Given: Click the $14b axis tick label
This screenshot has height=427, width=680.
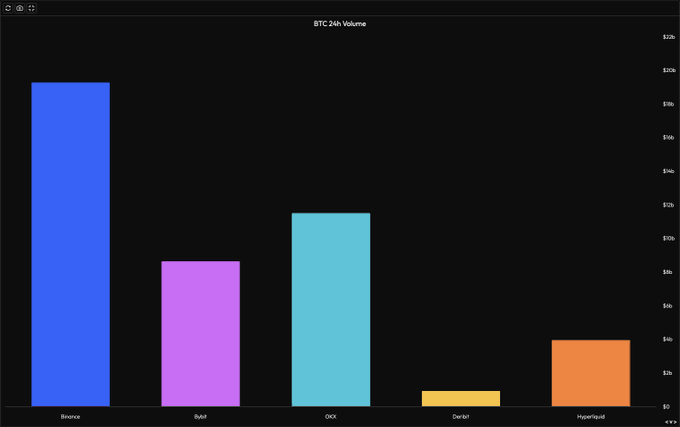Looking at the screenshot, I should pyautogui.click(x=668, y=171).
